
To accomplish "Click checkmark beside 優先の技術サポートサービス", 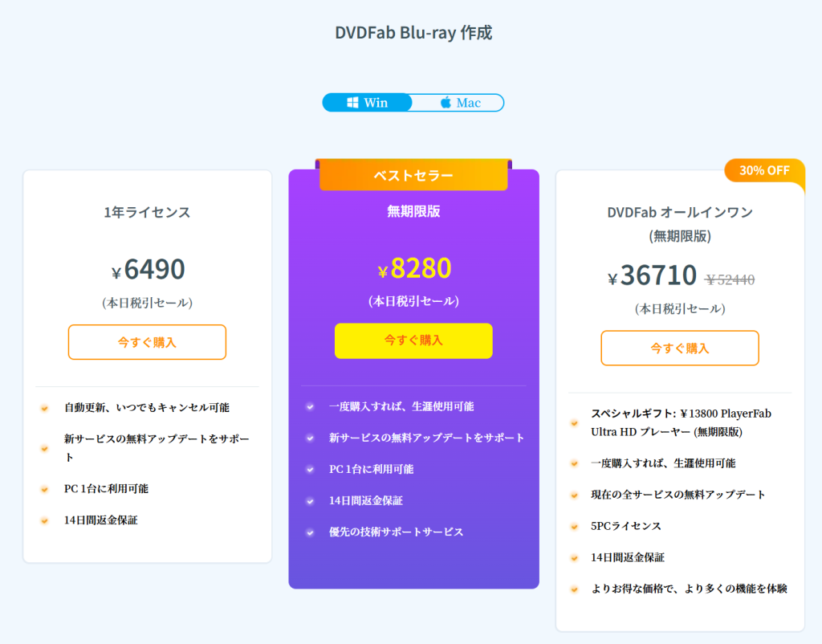I will tap(311, 533).
